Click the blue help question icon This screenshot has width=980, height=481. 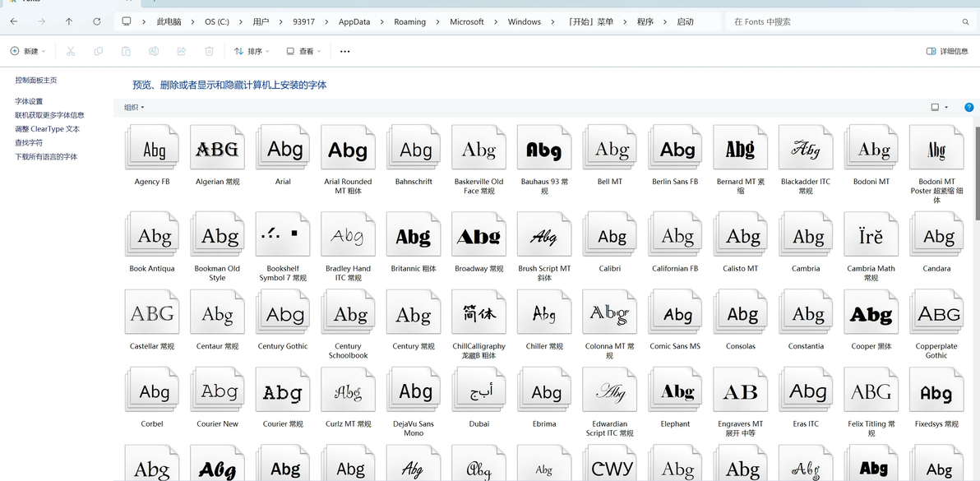(x=969, y=108)
